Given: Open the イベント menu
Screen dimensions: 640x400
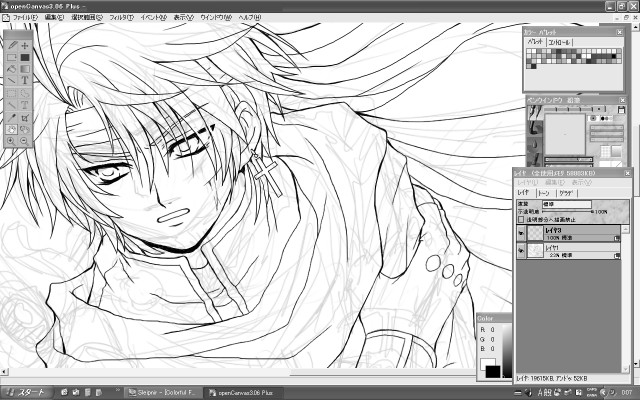Looking at the screenshot, I should 153,18.
